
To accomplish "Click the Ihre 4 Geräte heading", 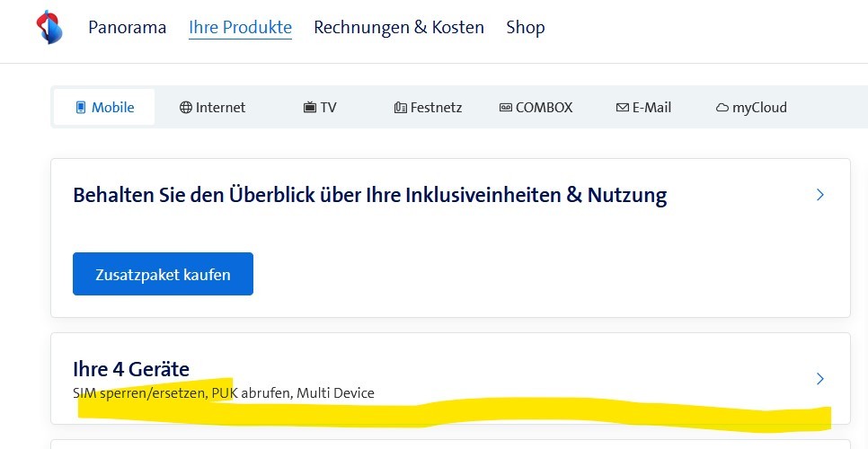I will (131, 368).
